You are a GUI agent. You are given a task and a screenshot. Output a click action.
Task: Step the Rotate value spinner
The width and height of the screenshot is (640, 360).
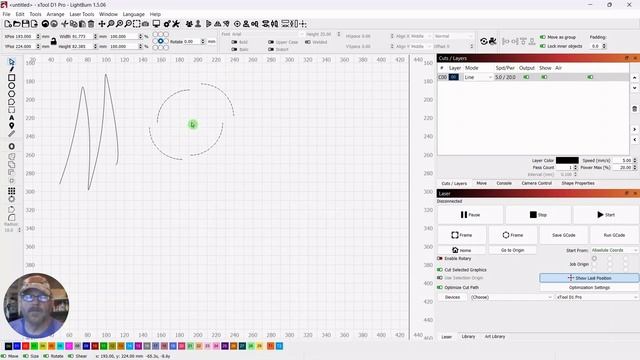tap(203, 42)
